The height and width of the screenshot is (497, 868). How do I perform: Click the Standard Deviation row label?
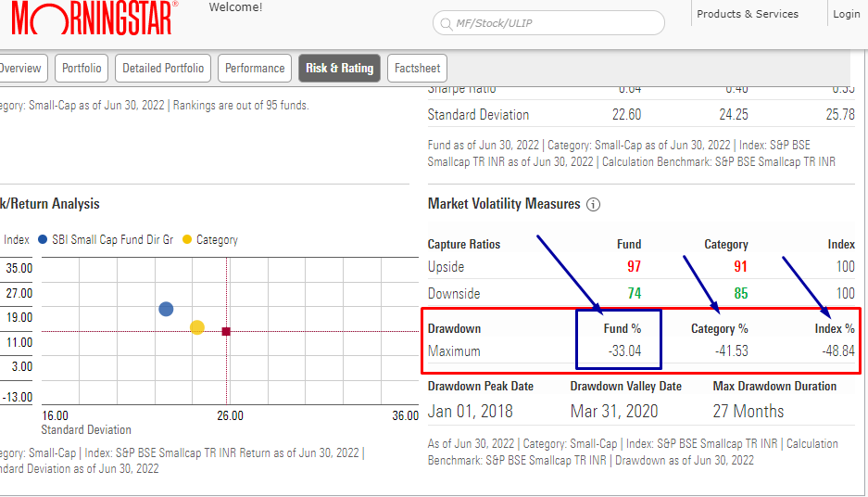(x=478, y=115)
